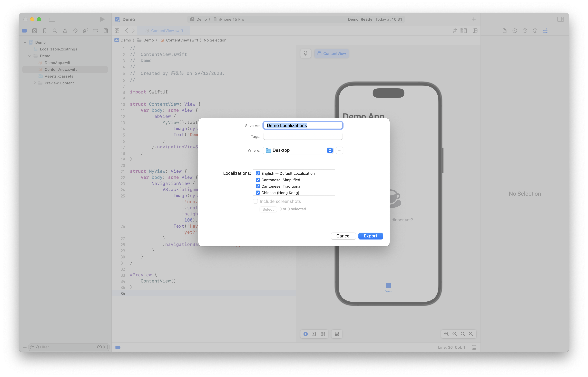The height and width of the screenshot is (377, 588).
Task: Open the Project navigator folder icon
Action: pos(24,31)
